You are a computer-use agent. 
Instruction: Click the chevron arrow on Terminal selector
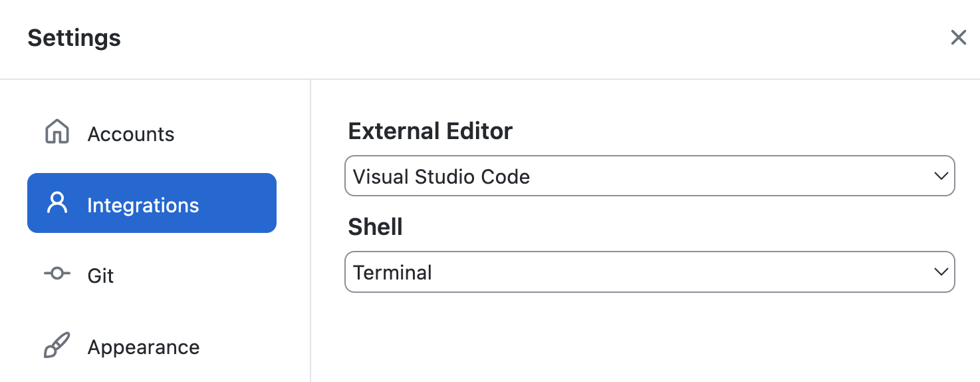pyautogui.click(x=940, y=272)
